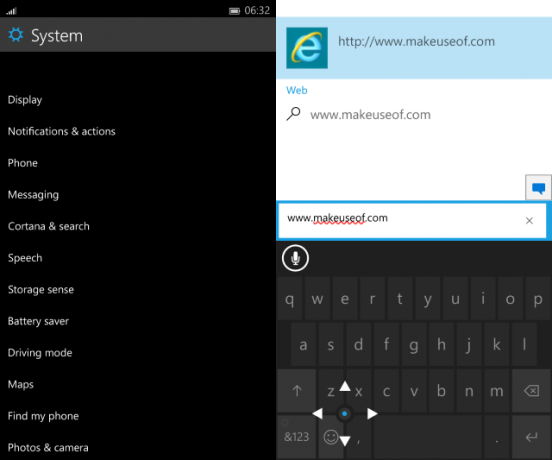Tap the l key
The image size is (552, 460).
(524, 345)
